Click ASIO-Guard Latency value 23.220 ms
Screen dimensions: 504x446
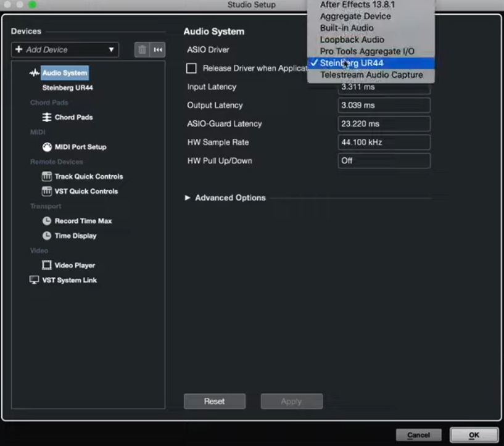coord(384,124)
